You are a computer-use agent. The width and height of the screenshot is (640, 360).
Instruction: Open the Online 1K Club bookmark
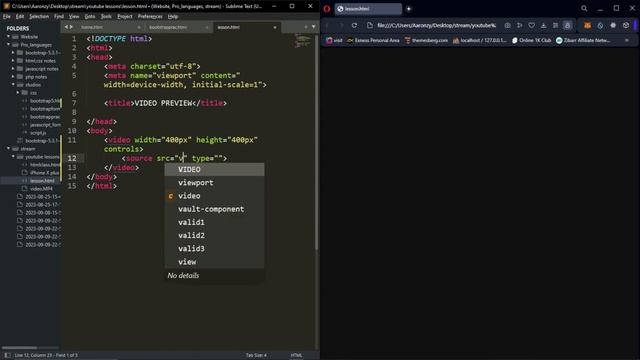point(531,40)
